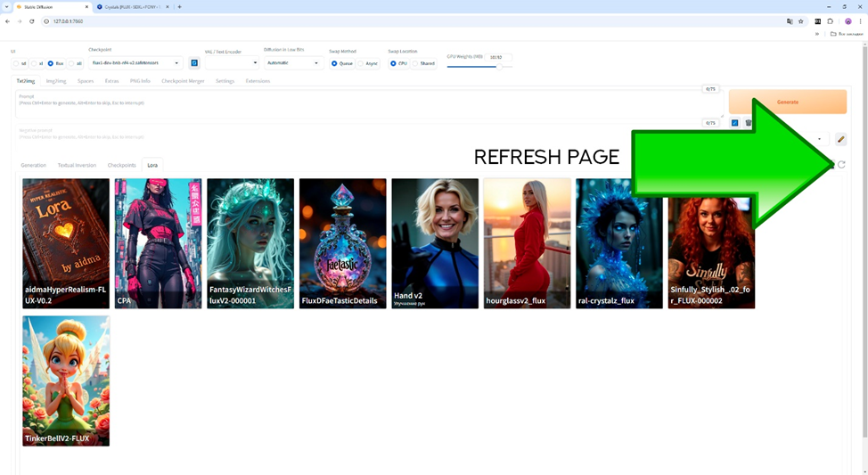Open Diffusion in Low Bits dropdown
868x475 pixels.
293,63
